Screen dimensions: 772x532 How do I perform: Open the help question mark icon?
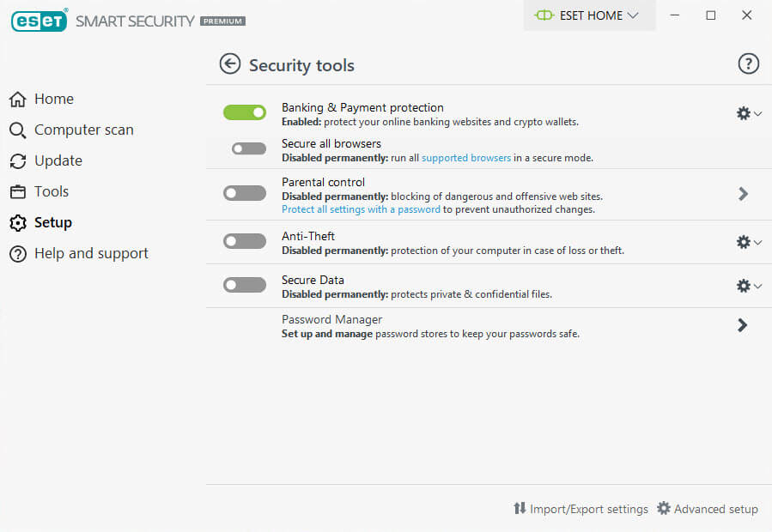748,63
